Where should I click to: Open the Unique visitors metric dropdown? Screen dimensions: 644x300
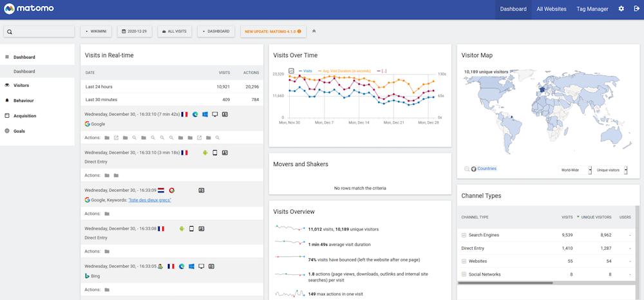pos(611,170)
